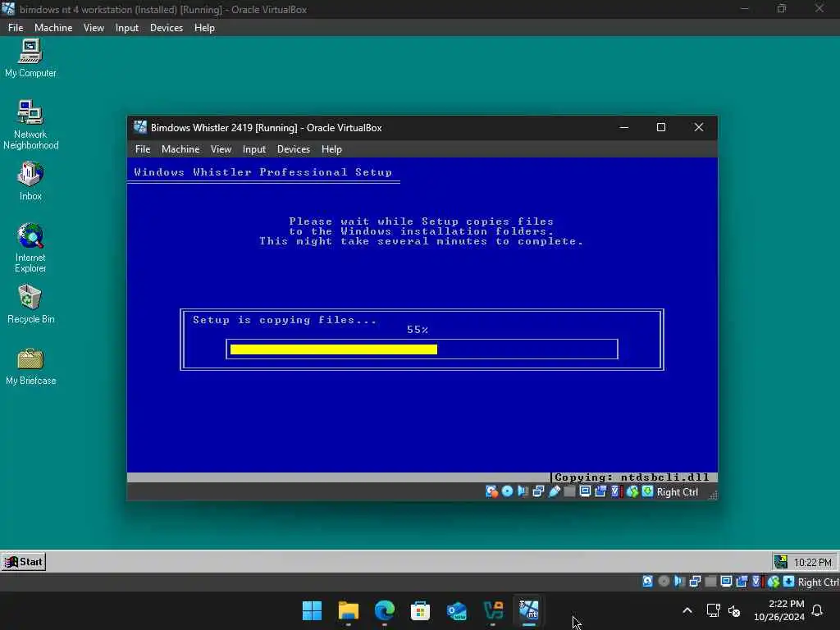This screenshot has height=630, width=840.
Task: Open Machine menu of Whistler VM window
Action: [x=180, y=149]
